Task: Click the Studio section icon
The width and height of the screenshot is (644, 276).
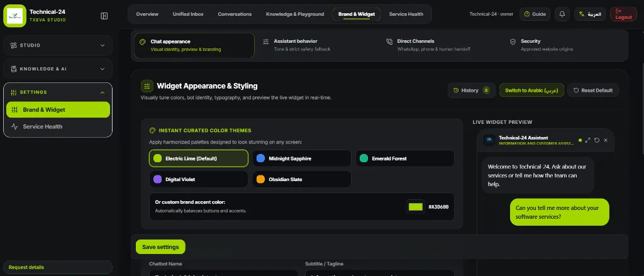Action: click(x=14, y=46)
